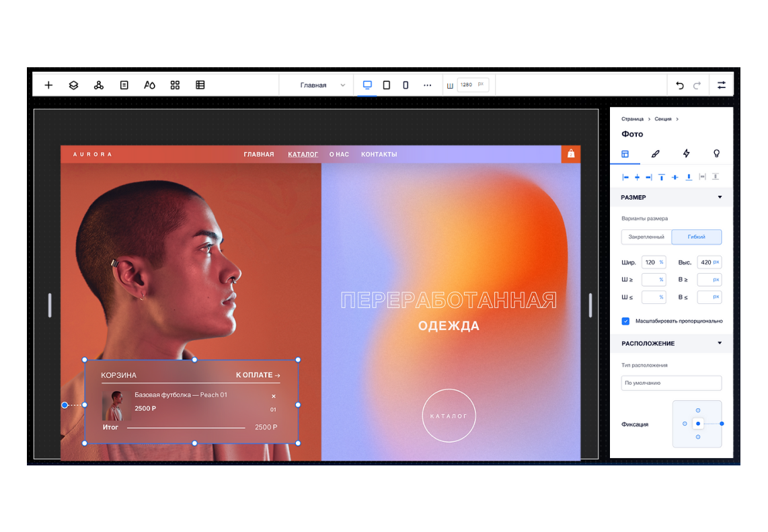Switch to mobile viewport icon
This screenshot has width=768, height=532.
(406, 85)
